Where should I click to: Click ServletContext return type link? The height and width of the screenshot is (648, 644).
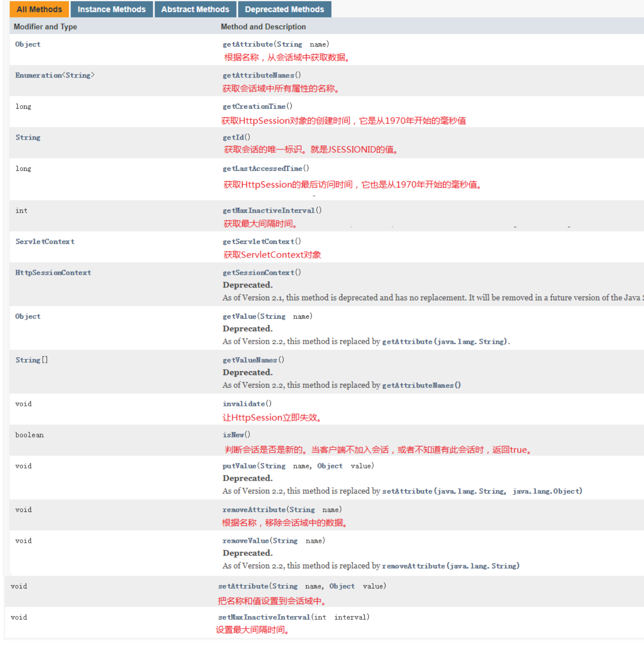(45, 241)
